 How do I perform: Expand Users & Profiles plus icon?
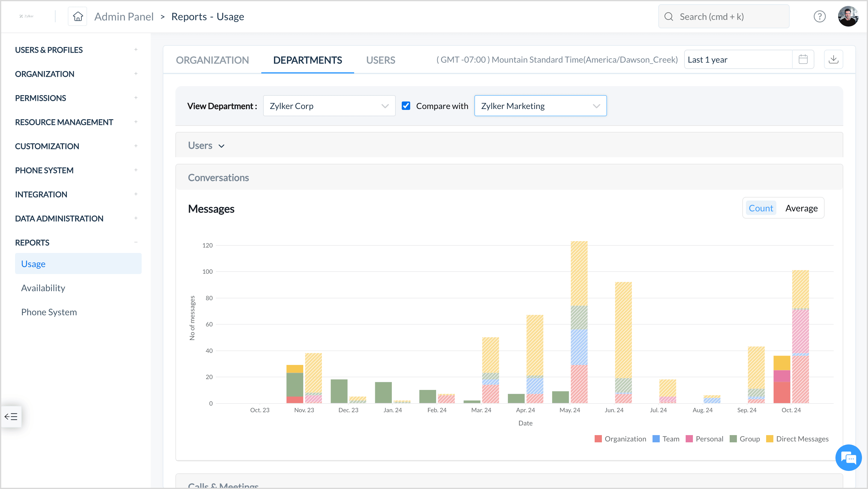click(x=136, y=49)
